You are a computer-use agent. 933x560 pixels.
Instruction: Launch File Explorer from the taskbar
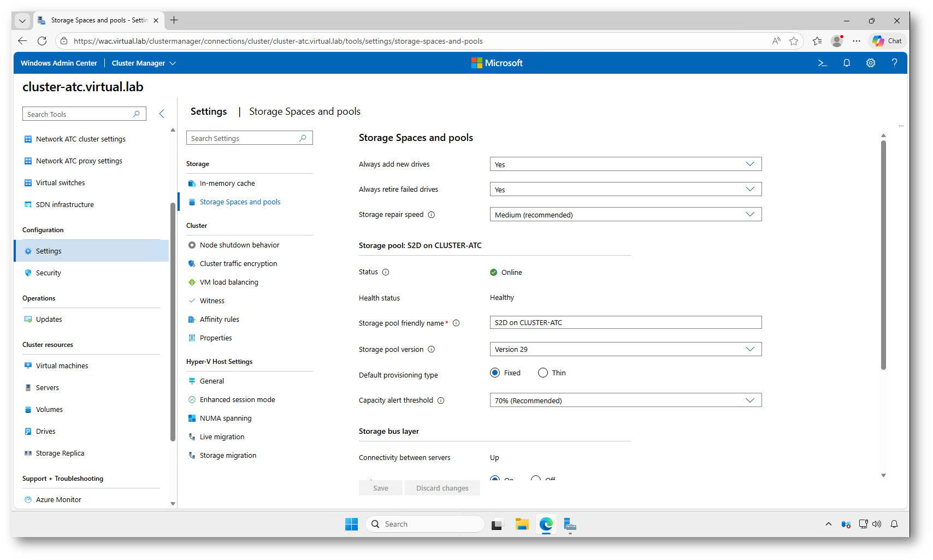click(522, 524)
